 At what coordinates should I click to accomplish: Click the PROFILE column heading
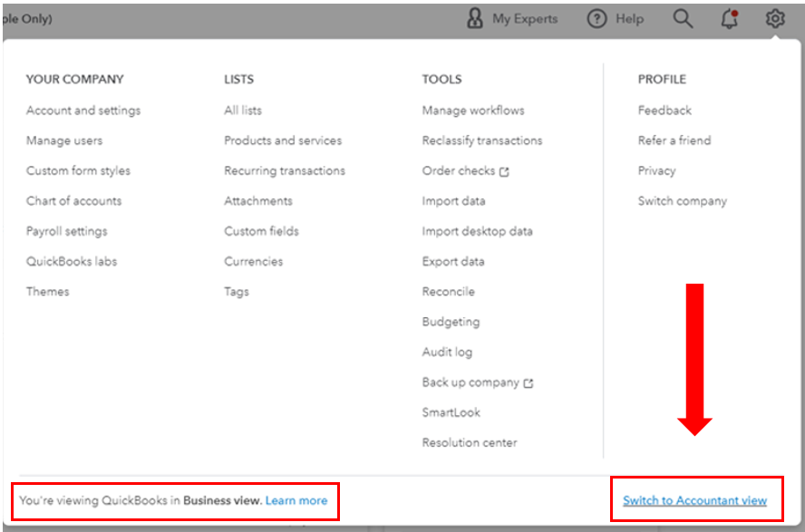pyautogui.click(x=662, y=80)
